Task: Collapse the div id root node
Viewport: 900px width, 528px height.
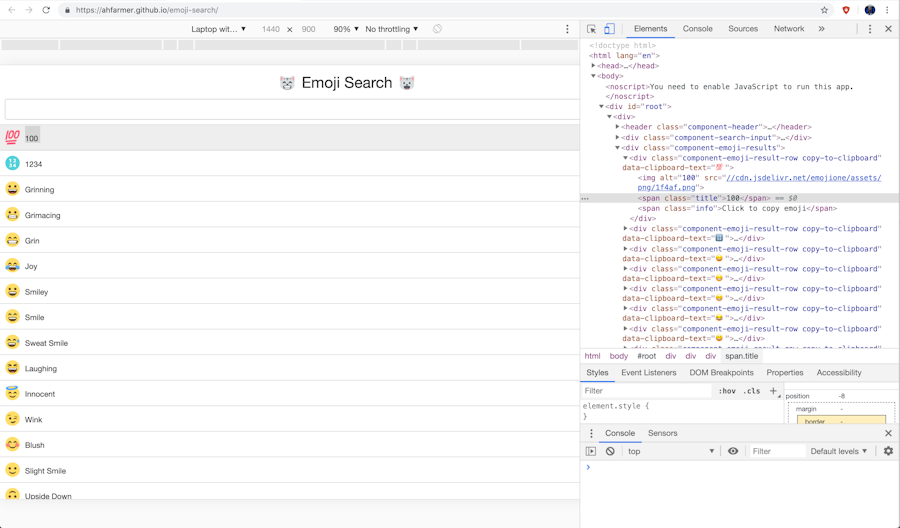Action: [x=602, y=106]
